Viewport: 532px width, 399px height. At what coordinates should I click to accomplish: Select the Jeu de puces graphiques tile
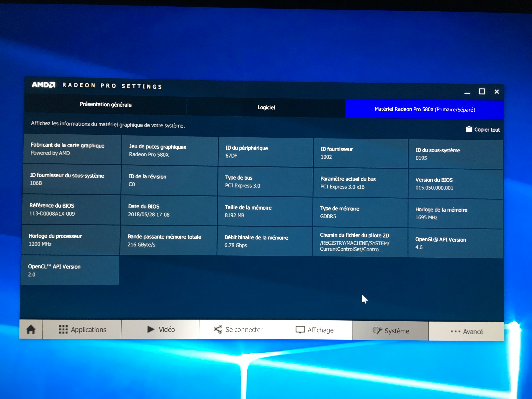(170, 151)
